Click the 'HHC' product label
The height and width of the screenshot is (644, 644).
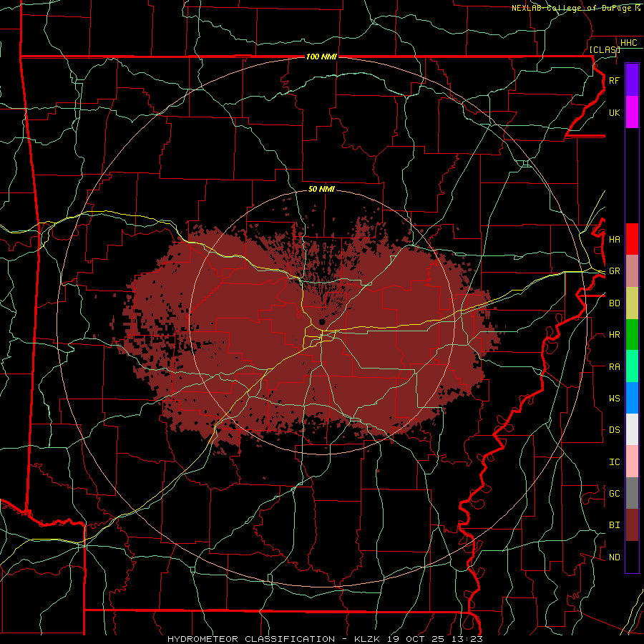tap(628, 43)
